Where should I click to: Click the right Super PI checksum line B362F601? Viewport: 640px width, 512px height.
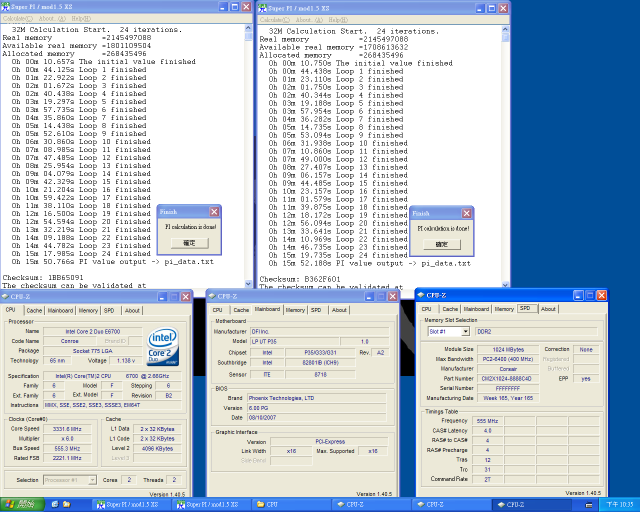(300, 279)
